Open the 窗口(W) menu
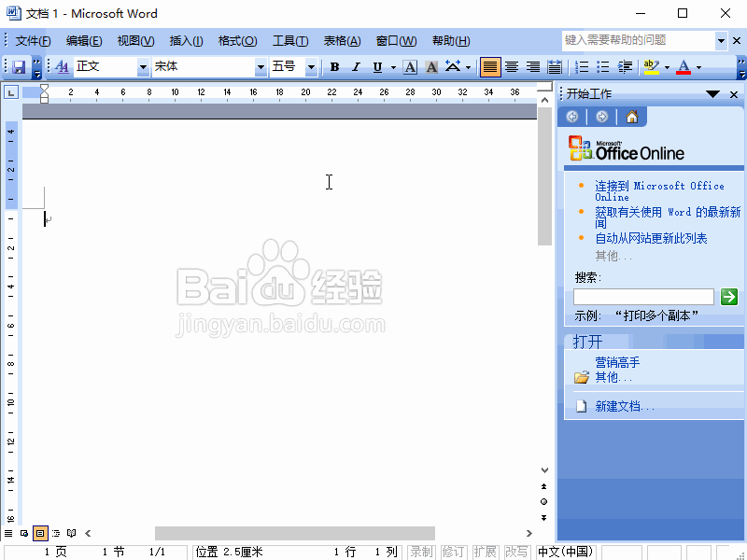The height and width of the screenshot is (560, 747). click(x=396, y=41)
